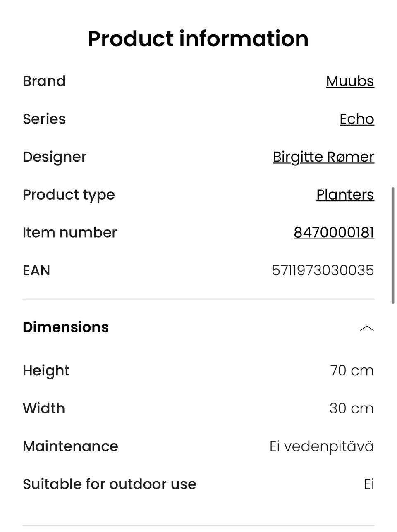Click the Brand row label

44,81
